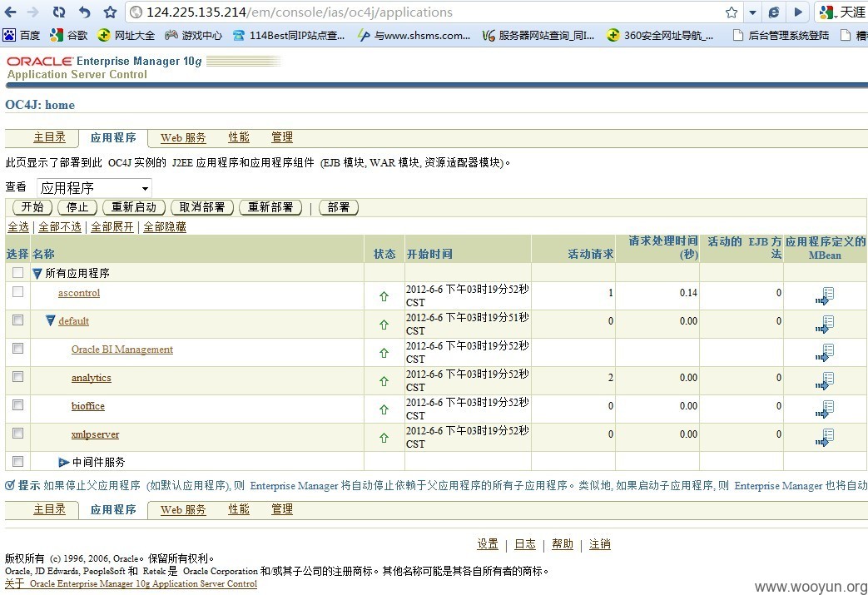The image size is (868, 595).
Task: Click the star icon at right of address bar
Action: [x=732, y=12]
